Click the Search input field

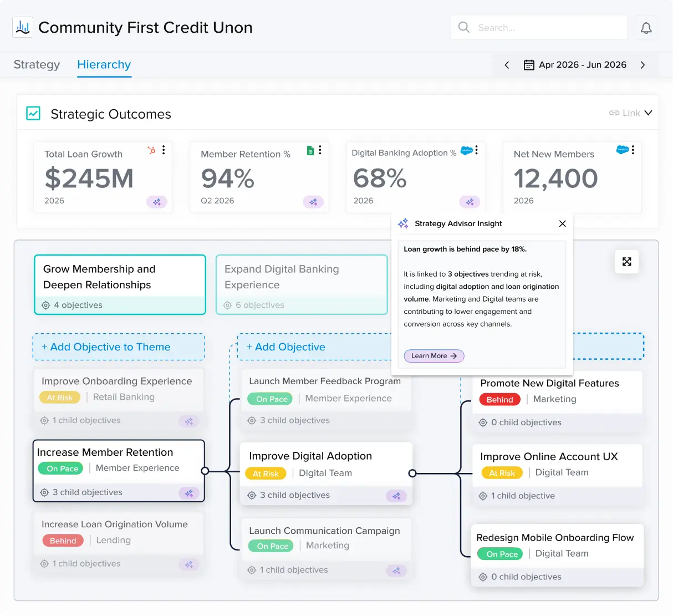(539, 27)
